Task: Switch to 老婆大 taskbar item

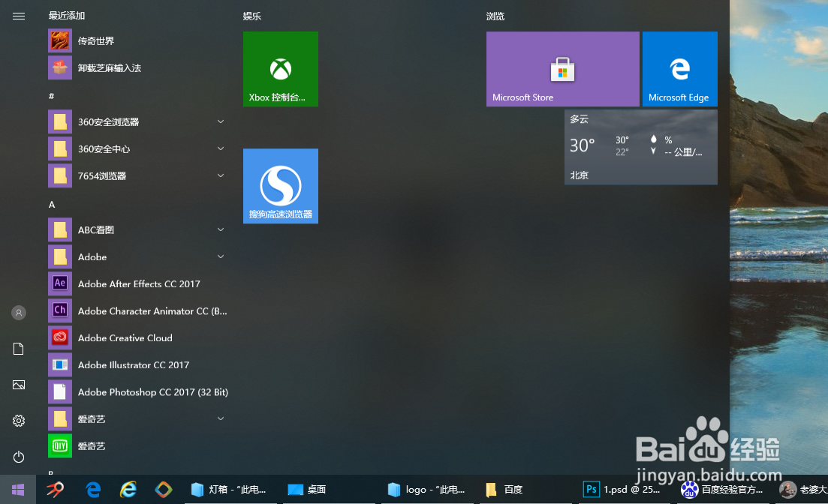Action: pos(803,490)
